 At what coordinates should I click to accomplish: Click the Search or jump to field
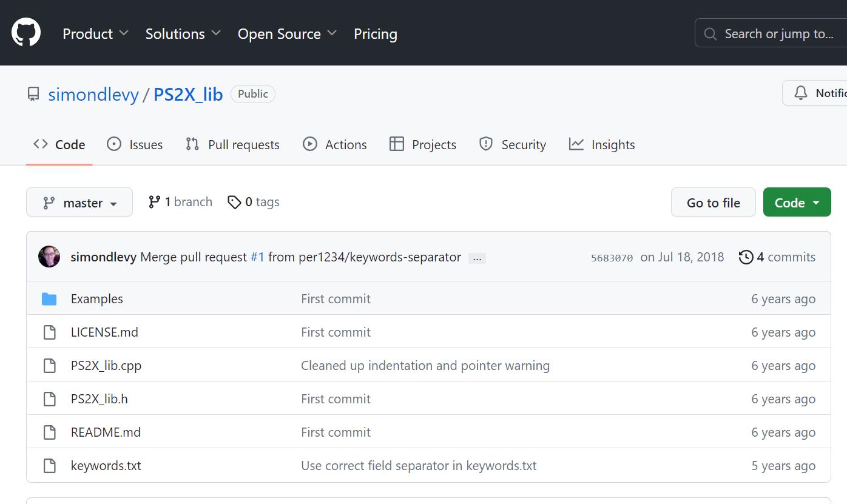(x=771, y=34)
